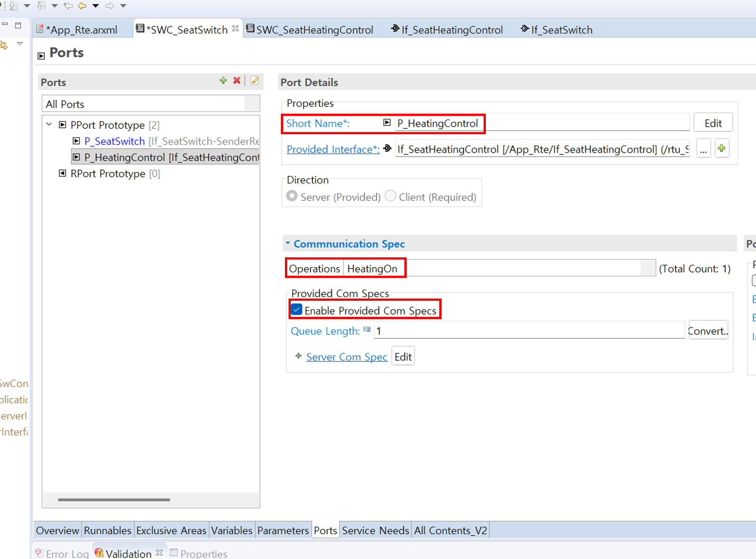Select the Client (Required) radio button
This screenshot has height=559, width=756.
[391, 196]
